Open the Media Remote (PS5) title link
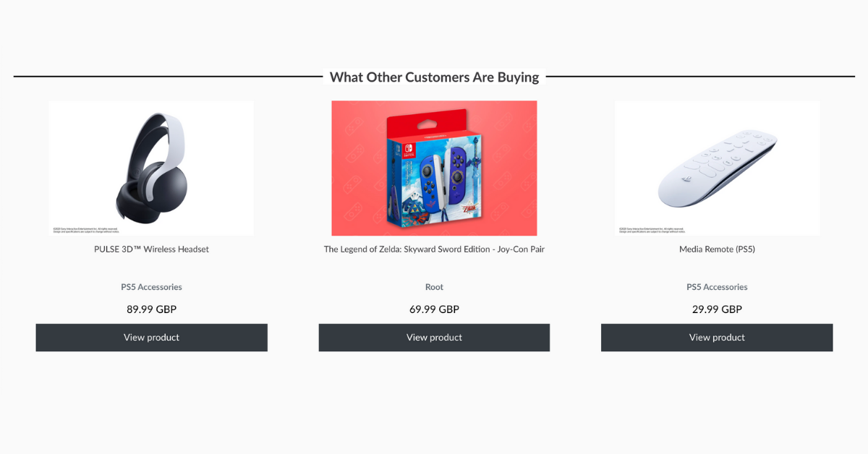 pos(717,249)
